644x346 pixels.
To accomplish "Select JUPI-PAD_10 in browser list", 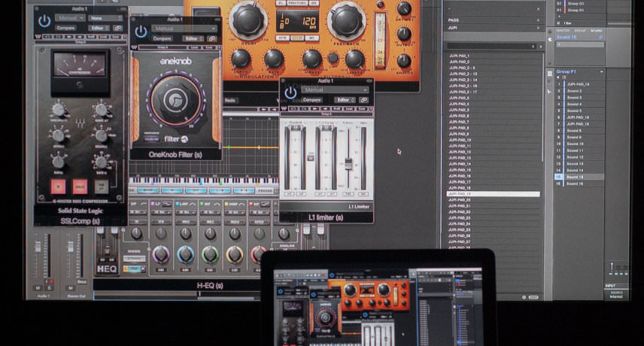I will click(460, 140).
